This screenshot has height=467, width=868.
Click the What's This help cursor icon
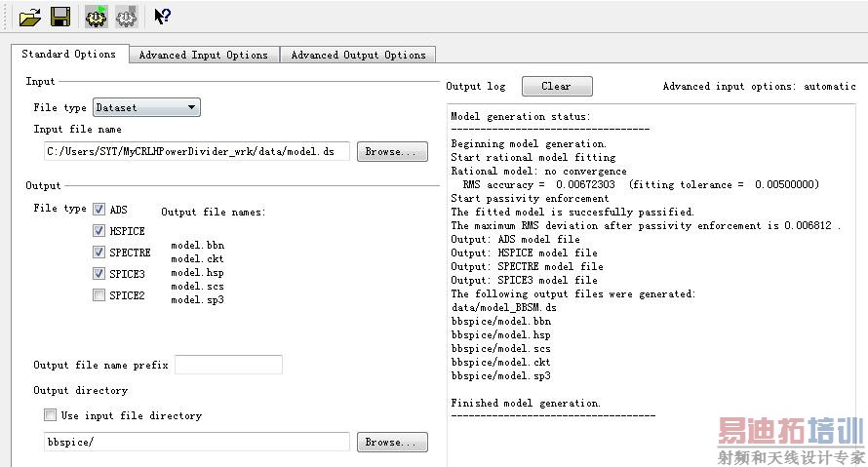pos(162,17)
